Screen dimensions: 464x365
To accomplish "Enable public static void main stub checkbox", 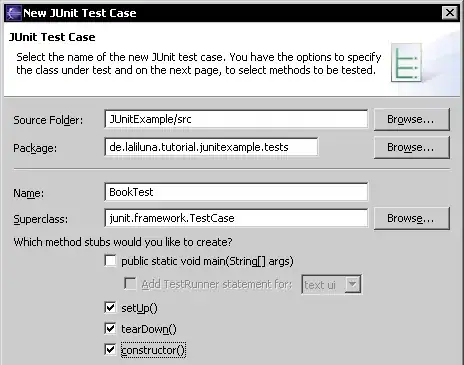I will pos(110,261).
